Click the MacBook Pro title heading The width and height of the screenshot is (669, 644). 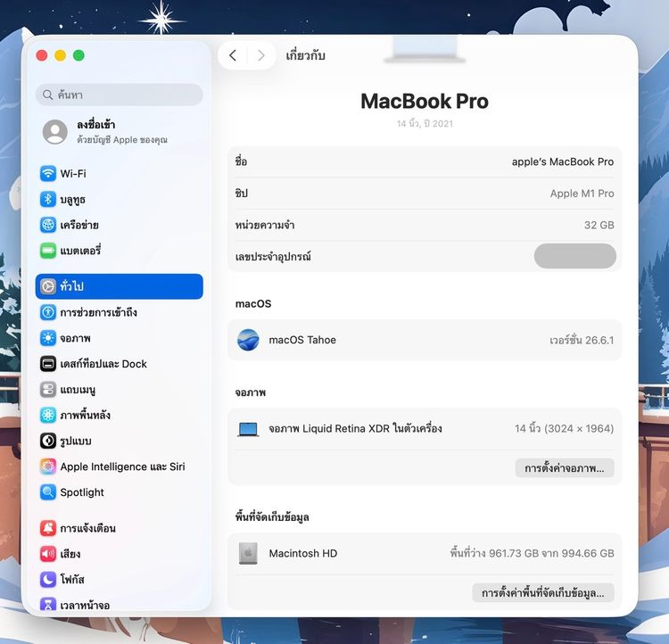click(425, 102)
